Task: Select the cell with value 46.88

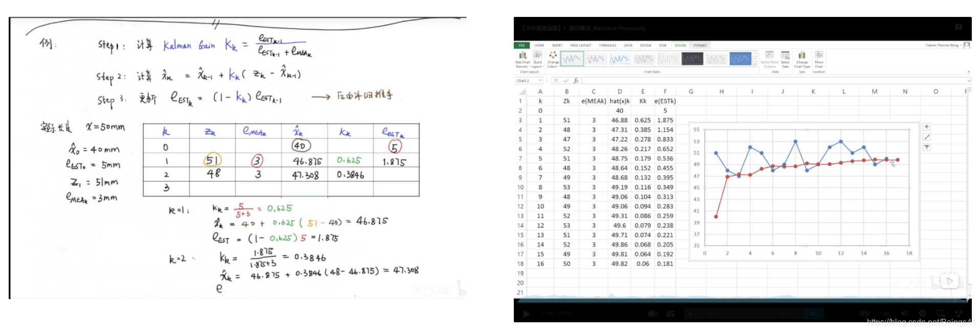Action: pyautogui.click(x=619, y=120)
